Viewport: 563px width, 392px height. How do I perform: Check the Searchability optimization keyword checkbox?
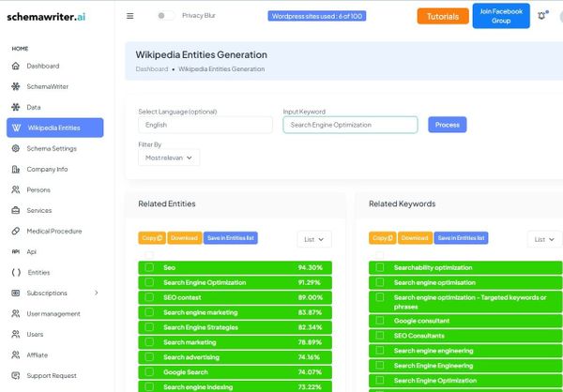coord(379,267)
